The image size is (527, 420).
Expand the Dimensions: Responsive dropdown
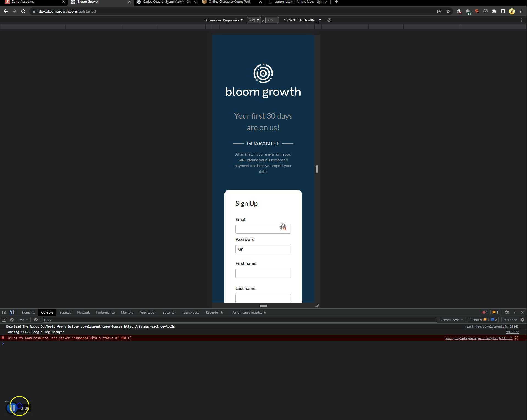[x=223, y=20]
